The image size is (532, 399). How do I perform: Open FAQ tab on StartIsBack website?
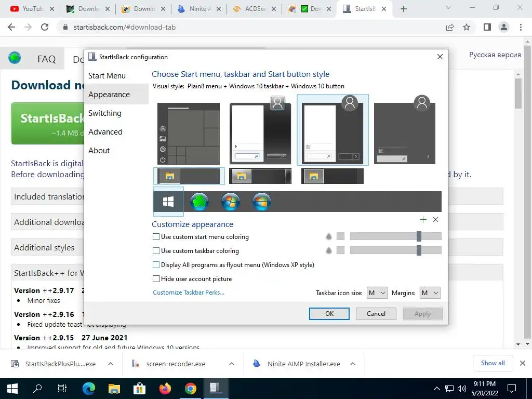click(x=46, y=59)
